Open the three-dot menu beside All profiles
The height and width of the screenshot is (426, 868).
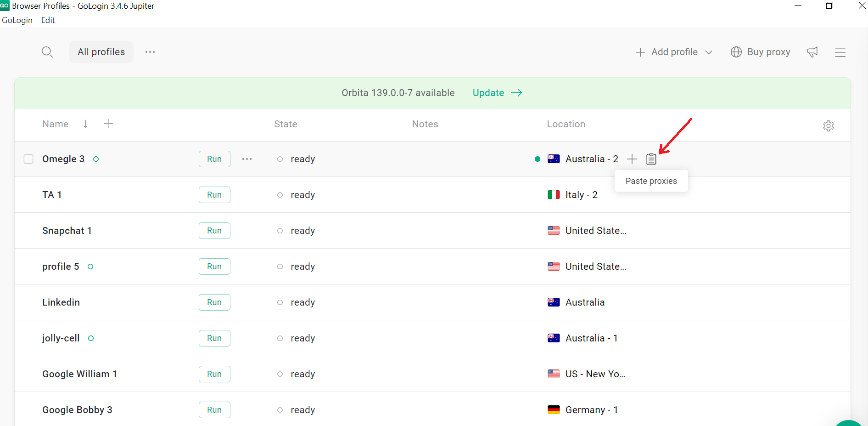(x=150, y=52)
